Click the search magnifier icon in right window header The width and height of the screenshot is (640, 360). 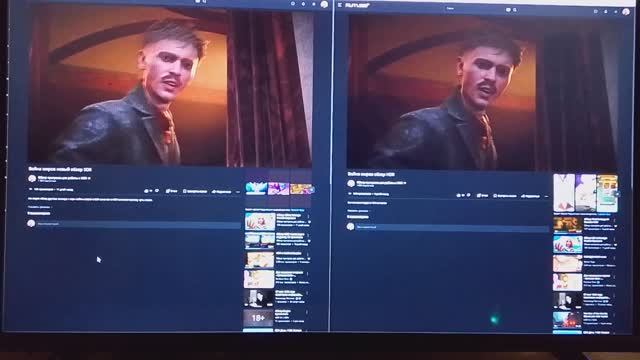pyautogui.click(x=515, y=10)
